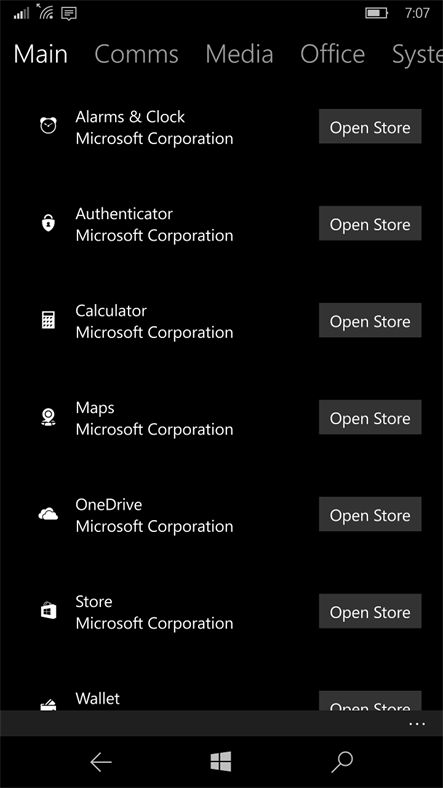443x788 pixels.
Task: Switch to the Comms tab
Action: 136,54
